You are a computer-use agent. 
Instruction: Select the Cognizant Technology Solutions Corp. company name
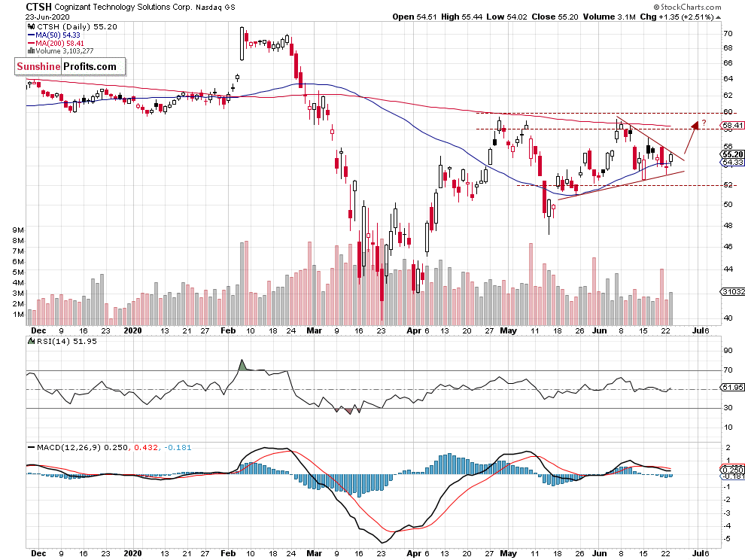123,7
